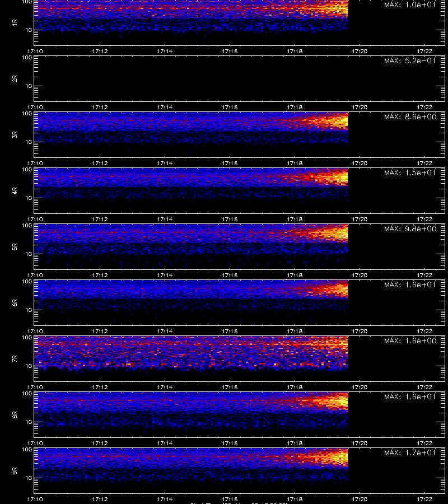448x504 pixels.
Task: Click the empty 2R spectrogram plot area
Action: point(240,79)
